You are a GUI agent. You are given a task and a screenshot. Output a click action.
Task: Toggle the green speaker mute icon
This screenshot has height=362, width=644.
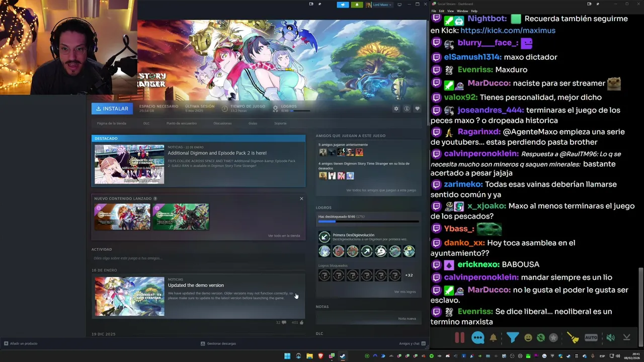click(x=610, y=338)
